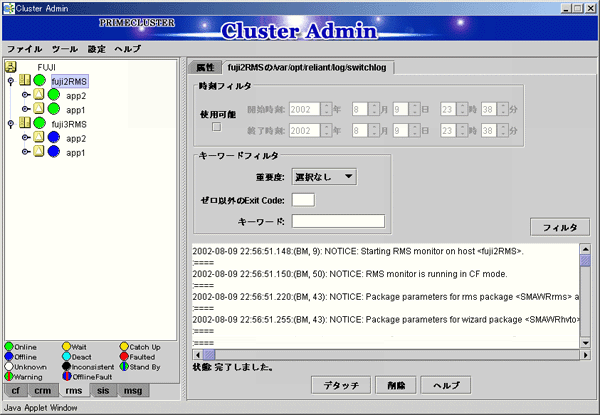Click the デタッチ button
Screen dimensions: 600x415
(341, 385)
